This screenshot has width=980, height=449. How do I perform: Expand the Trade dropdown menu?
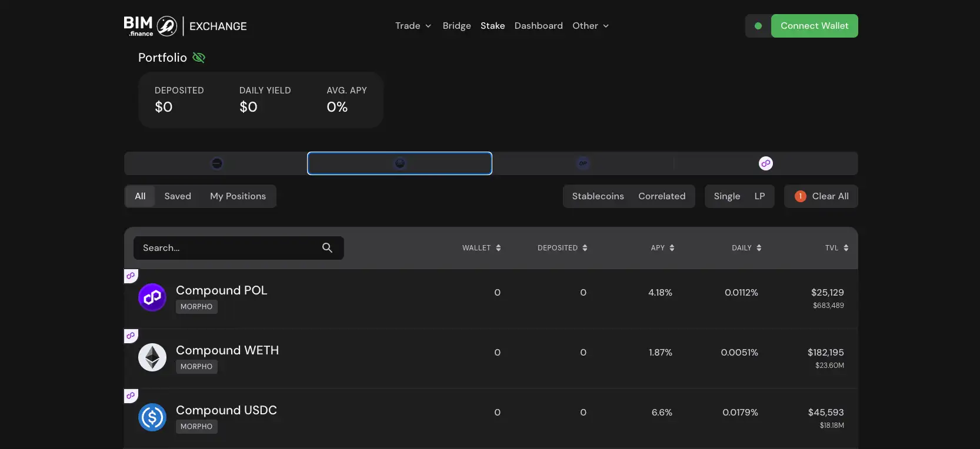413,26
